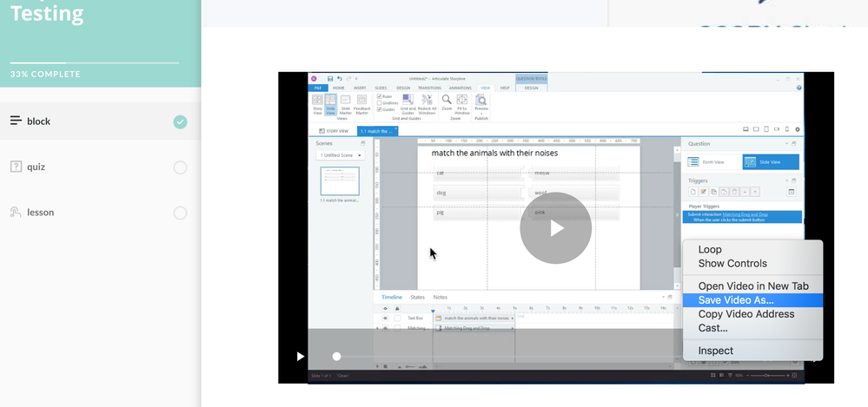Click the INSERT tab in Storyline ribbon

coord(360,88)
